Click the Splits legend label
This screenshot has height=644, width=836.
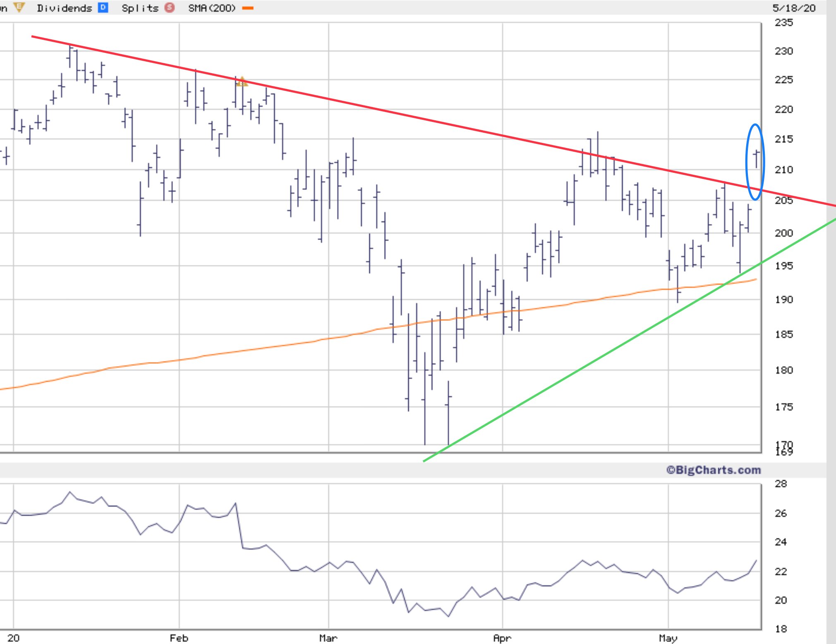pyautogui.click(x=140, y=8)
